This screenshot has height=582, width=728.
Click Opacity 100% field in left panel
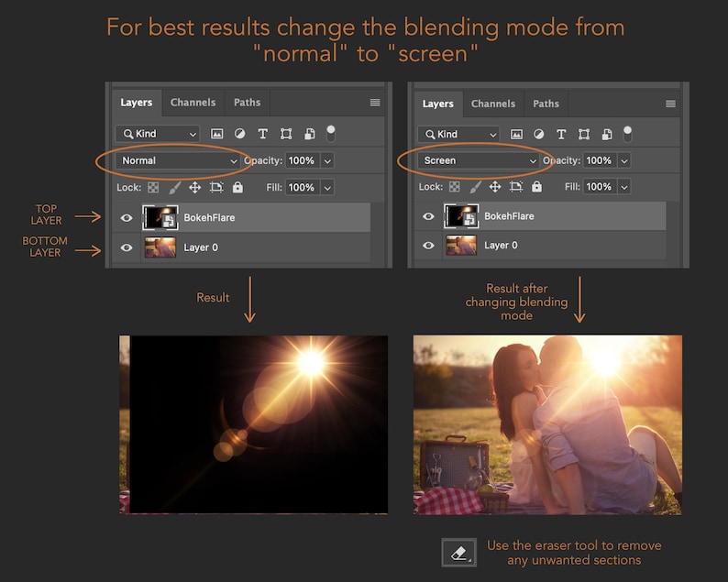coord(303,161)
